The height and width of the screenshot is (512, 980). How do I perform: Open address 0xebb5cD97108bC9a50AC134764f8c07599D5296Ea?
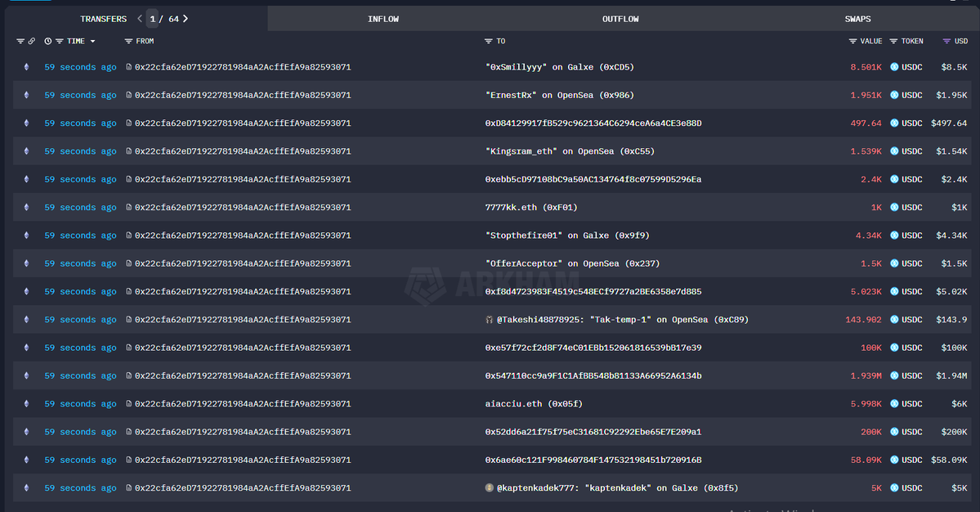pos(593,179)
